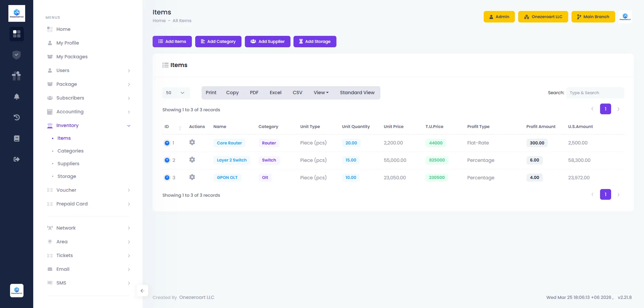The height and width of the screenshot is (308, 644).
Task: Expand row details for Layer 2 Switch
Action: tap(167, 160)
